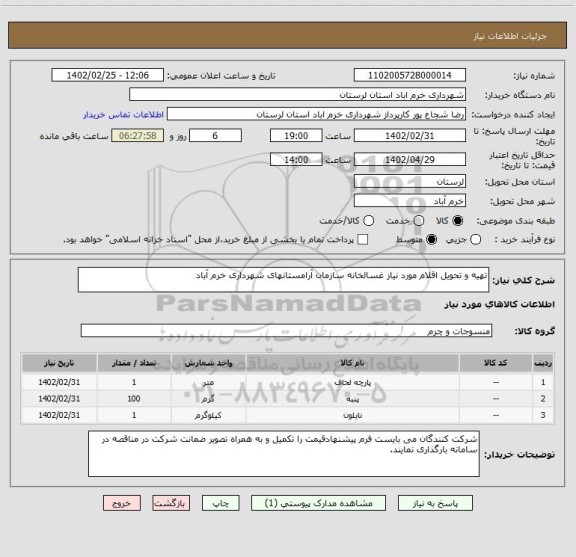Click the deadline time field 19:00
The height and width of the screenshot is (557, 576).
pos(296,136)
